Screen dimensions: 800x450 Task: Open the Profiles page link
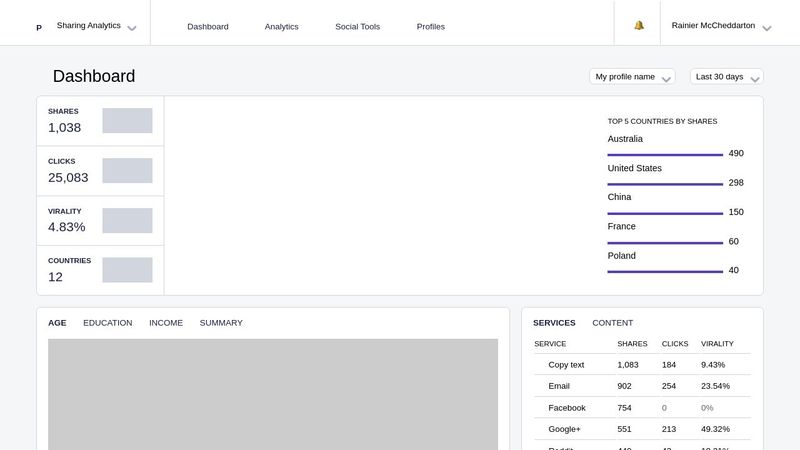(431, 27)
